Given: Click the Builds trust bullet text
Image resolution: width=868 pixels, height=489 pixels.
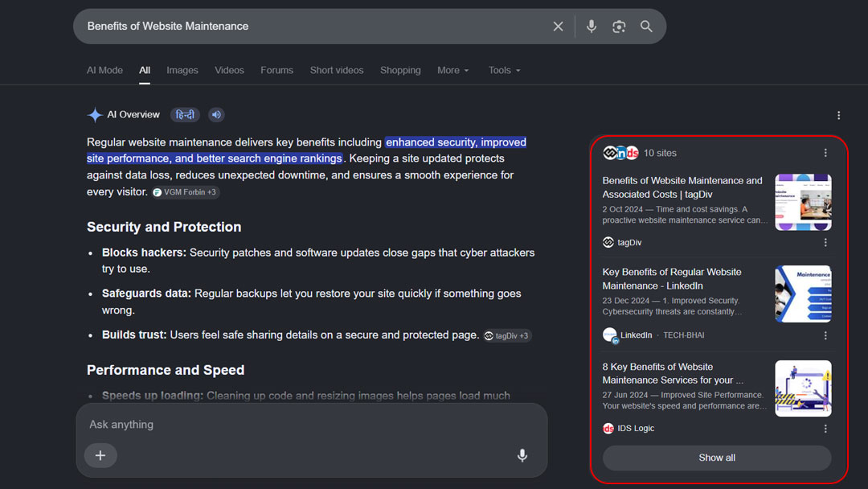Looking at the screenshot, I should pos(291,335).
